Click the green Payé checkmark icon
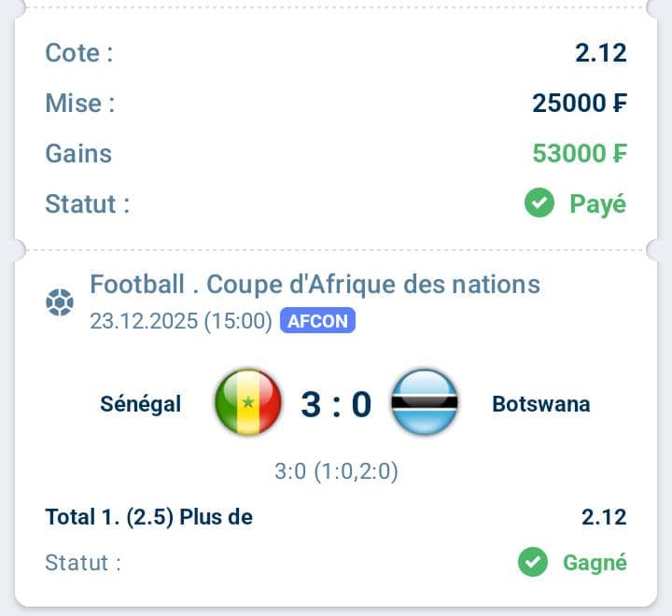 (x=539, y=203)
